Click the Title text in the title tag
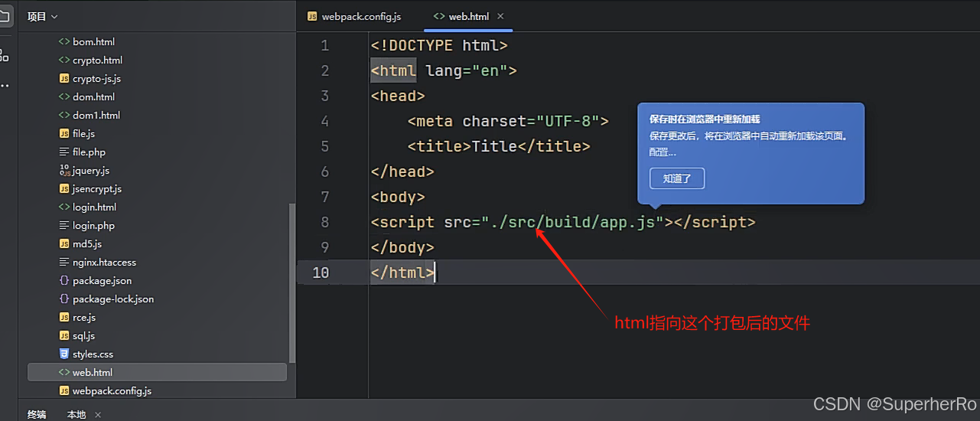 [494, 146]
